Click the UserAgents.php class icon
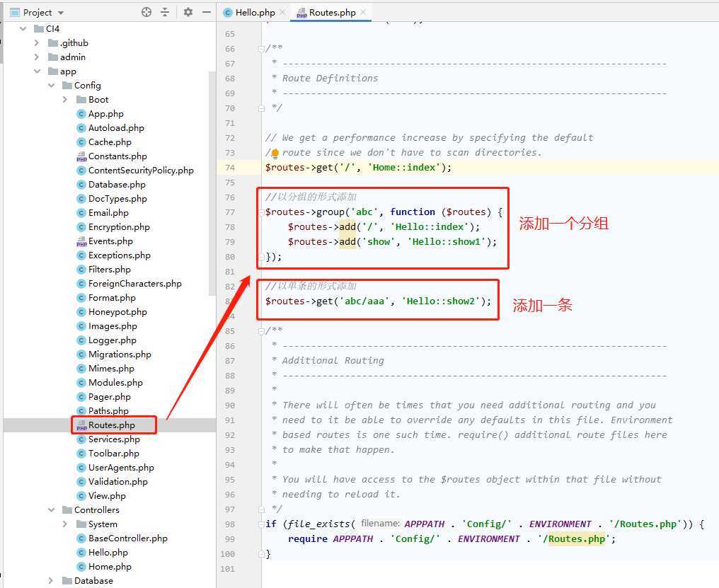The width and height of the screenshot is (719, 588). coord(81,468)
